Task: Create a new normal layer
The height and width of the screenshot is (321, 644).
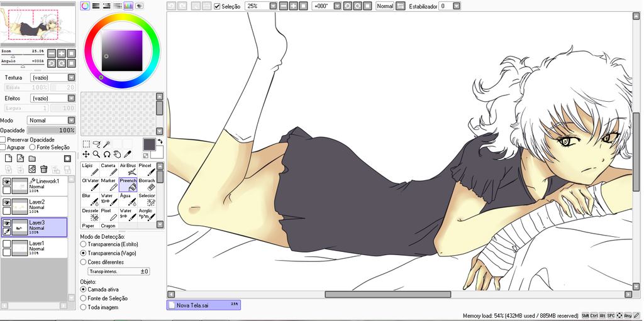Action: click(x=8, y=158)
